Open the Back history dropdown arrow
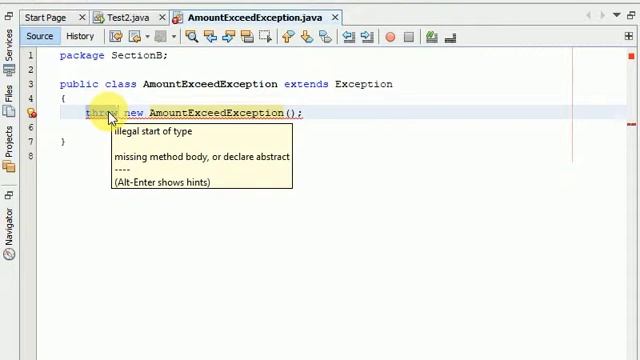The image size is (640, 360). click(147, 37)
